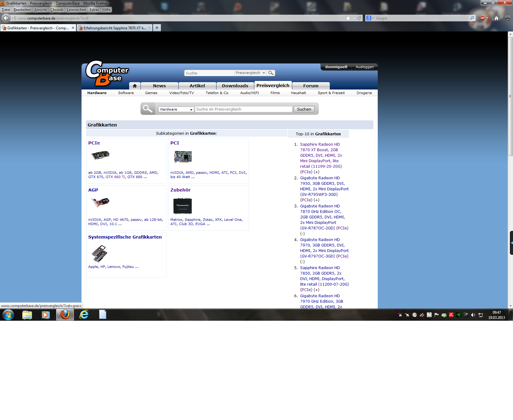Reload the page with the refresh icon
Image resolution: width=513 pixels, height=420 pixels.
pos(359,18)
